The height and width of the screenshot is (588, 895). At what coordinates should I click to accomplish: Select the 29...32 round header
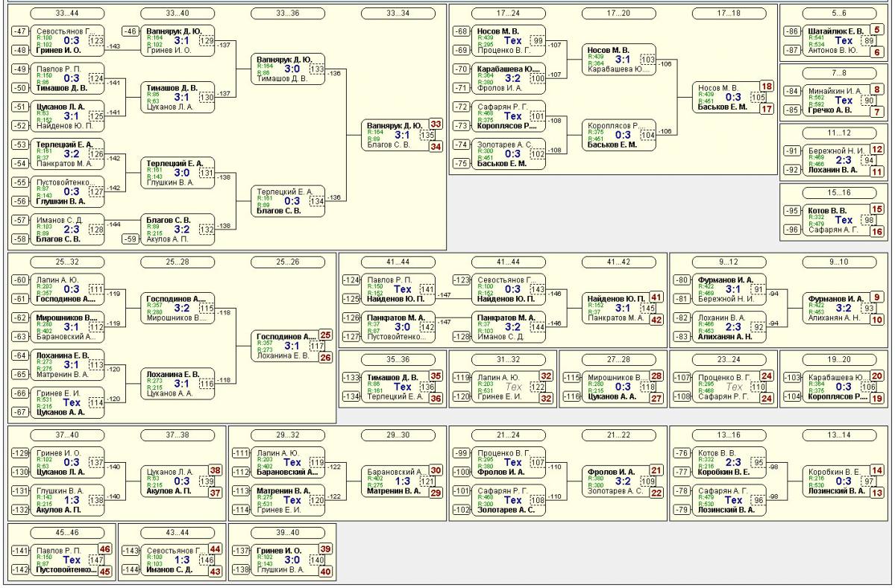tap(288, 435)
